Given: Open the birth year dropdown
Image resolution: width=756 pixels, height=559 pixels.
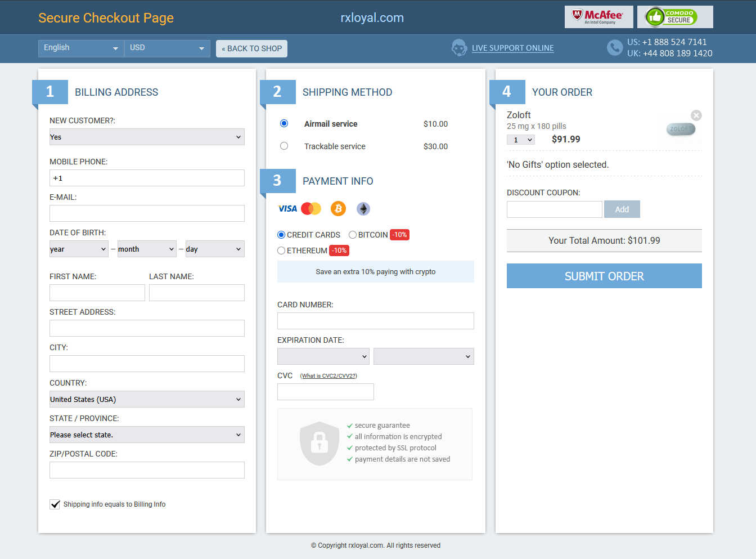Looking at the screenshot, I should 79,249.
